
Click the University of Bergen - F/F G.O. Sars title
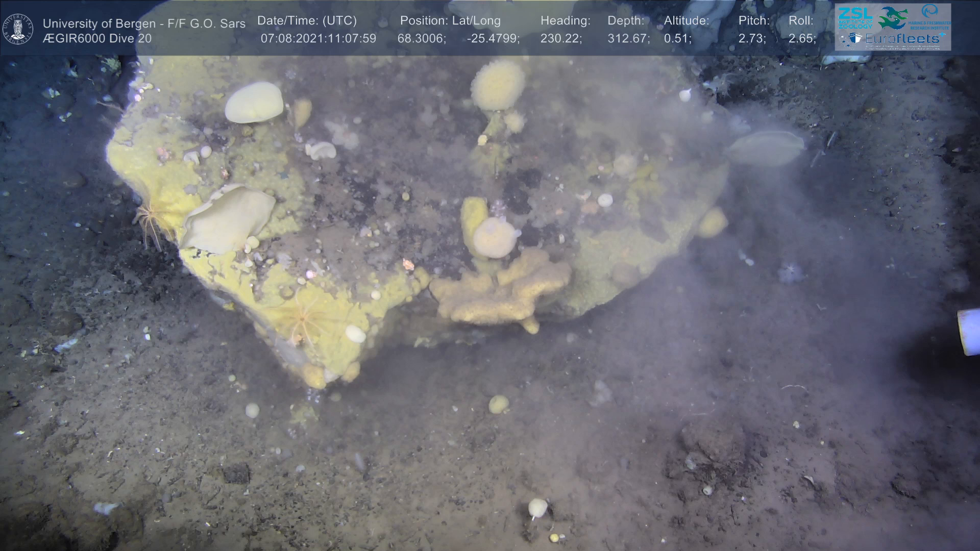click(x=144, y=23)
